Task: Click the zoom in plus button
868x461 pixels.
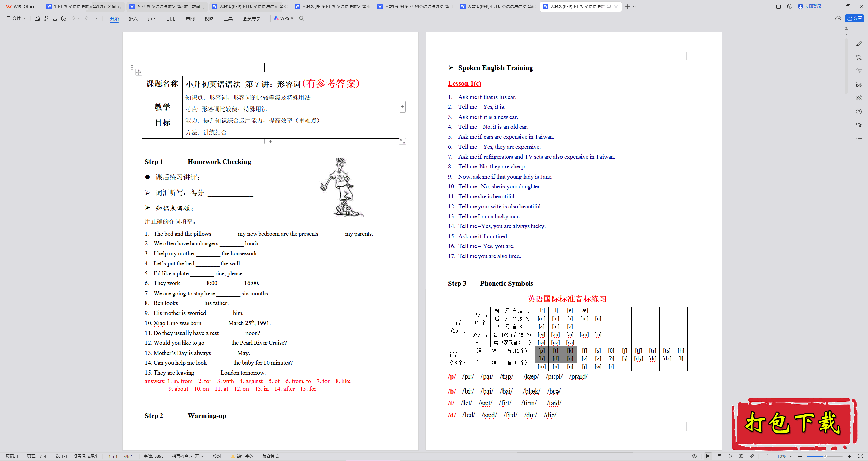Action: (849, 456)
